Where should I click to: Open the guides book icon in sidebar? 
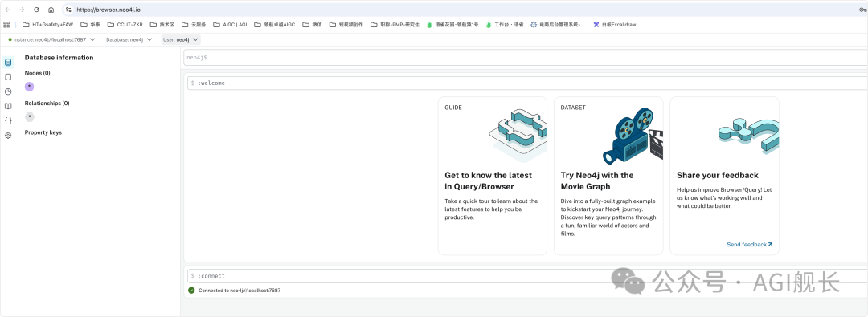point(8,106)
